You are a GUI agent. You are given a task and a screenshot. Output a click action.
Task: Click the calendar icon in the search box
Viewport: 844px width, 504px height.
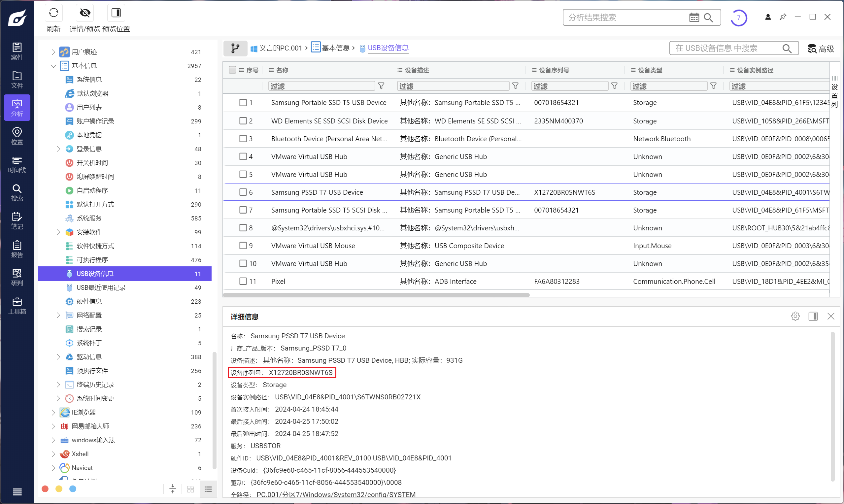tap(694, 17)
